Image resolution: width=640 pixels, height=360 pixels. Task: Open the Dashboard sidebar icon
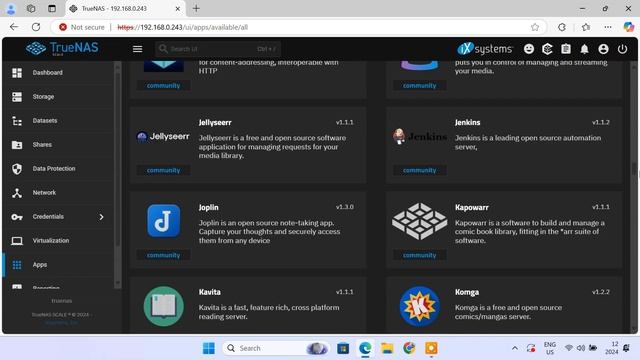tap(17, 73)
